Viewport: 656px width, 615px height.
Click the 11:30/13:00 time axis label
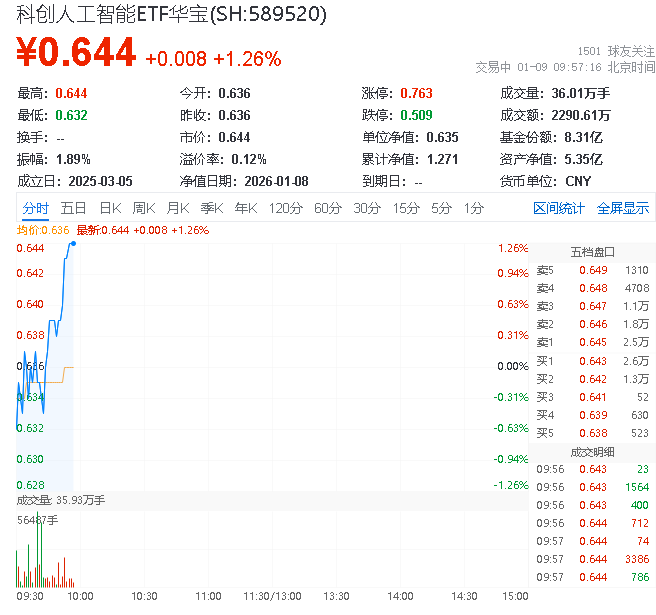pos(272,596)
